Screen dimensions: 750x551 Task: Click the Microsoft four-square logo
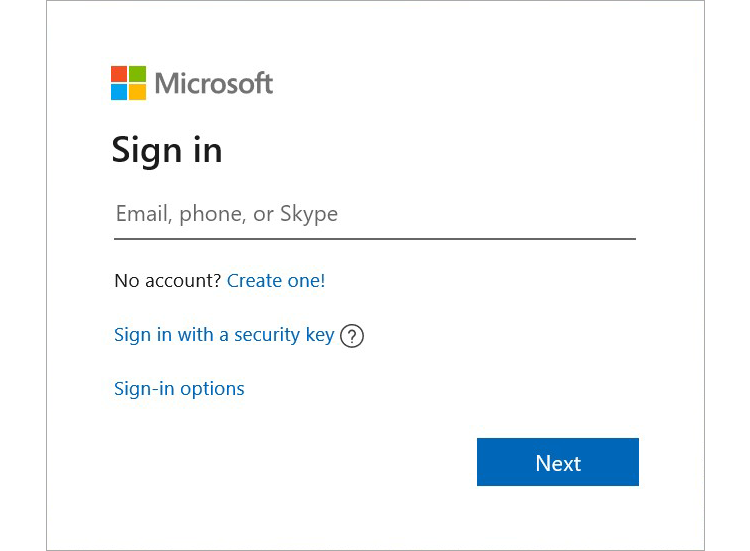pos(128,83)
